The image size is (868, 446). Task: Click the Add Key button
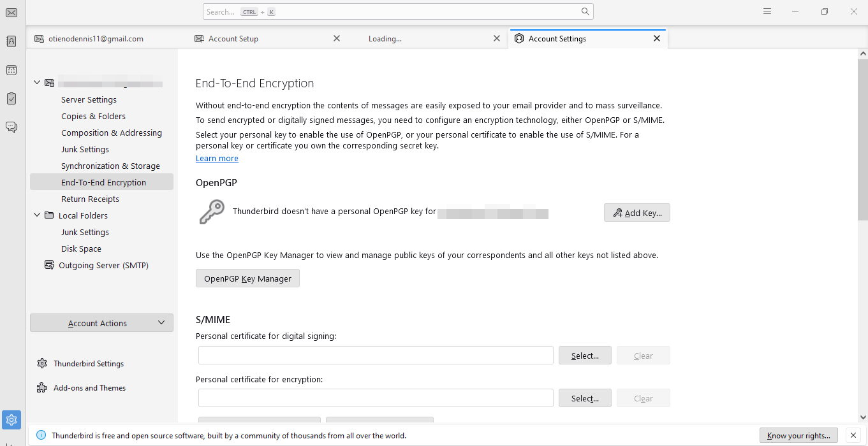tap(636, 213)
